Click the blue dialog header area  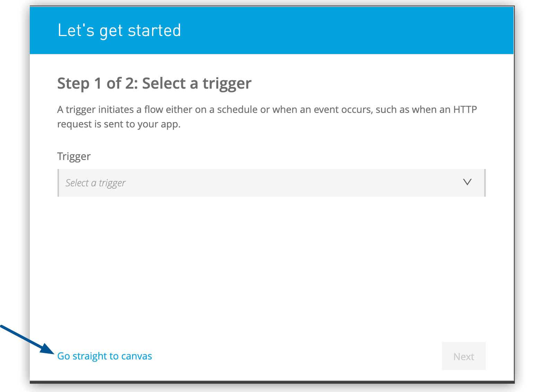coord(312,30)
